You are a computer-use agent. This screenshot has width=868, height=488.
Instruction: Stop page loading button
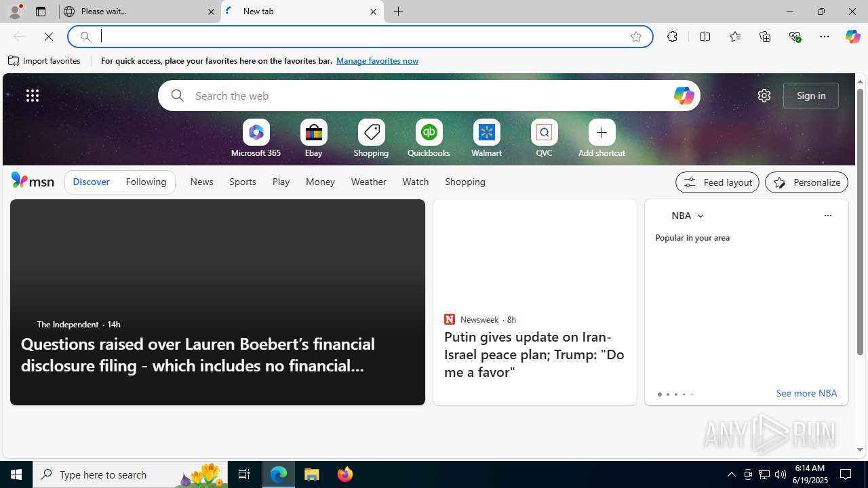click(x=49, y=37)
